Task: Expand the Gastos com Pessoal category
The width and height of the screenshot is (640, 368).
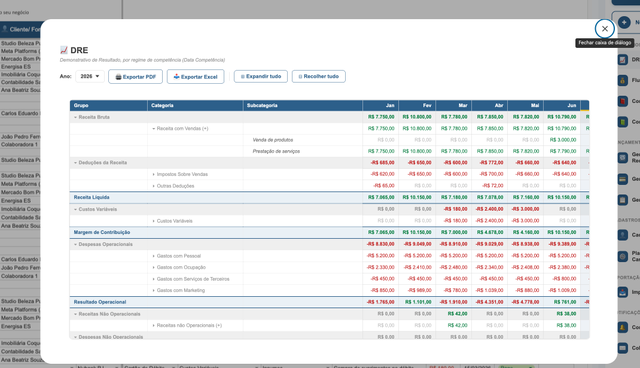Action: coord(153,256)
